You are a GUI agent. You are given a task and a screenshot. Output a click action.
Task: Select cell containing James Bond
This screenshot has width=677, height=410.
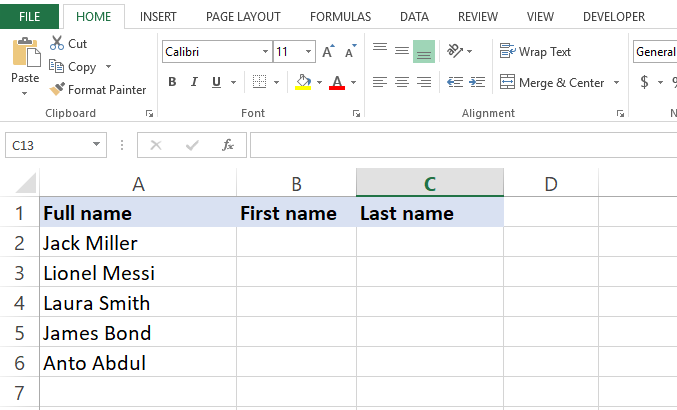[138, 333]
